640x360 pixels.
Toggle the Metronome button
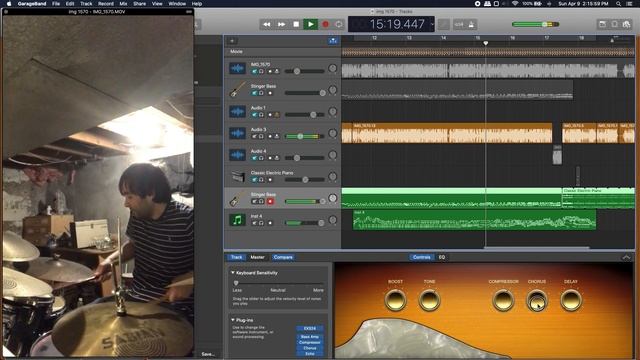pyautogui.click(x=471, y=24)
